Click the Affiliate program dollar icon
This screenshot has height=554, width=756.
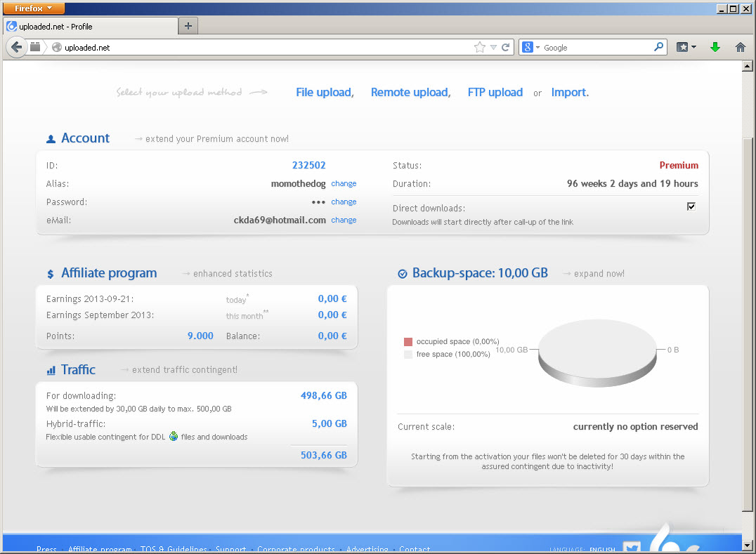(50, 274)
